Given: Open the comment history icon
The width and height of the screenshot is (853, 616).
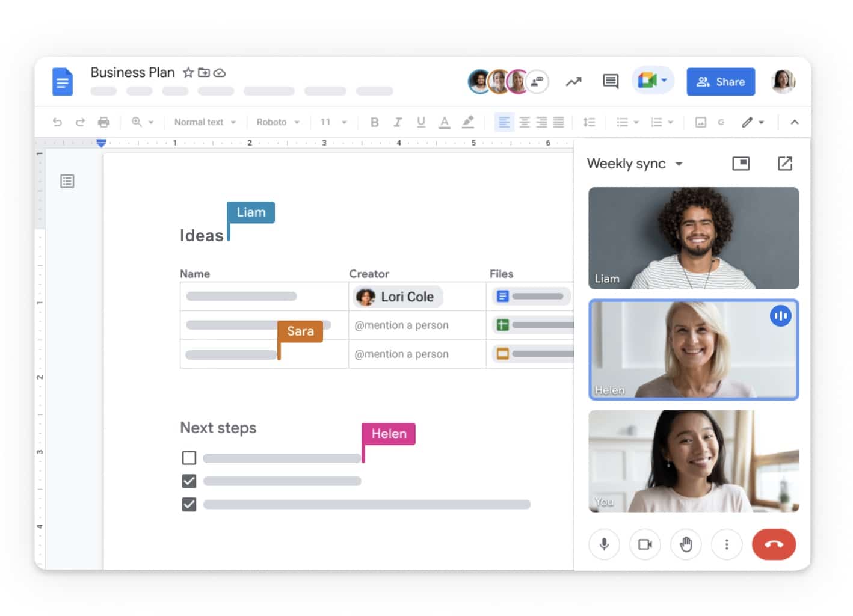Looking at the screenshot, I should click(610, 81).
